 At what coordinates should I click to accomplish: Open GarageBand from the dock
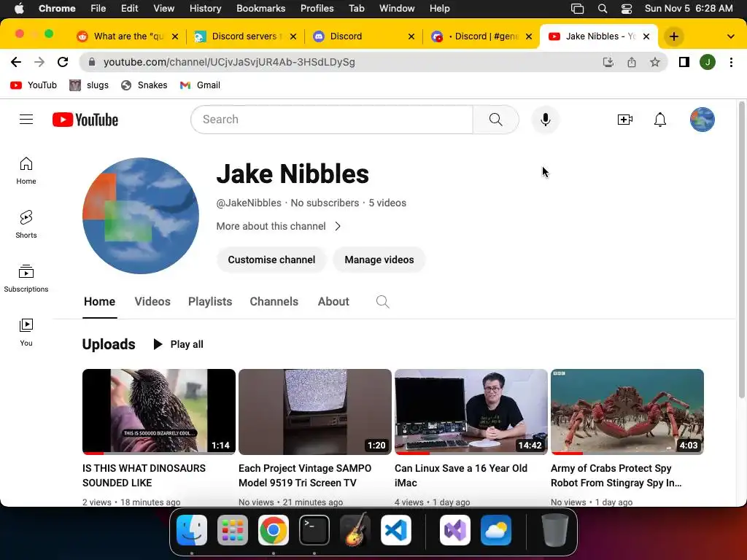(x=355, y=530)
